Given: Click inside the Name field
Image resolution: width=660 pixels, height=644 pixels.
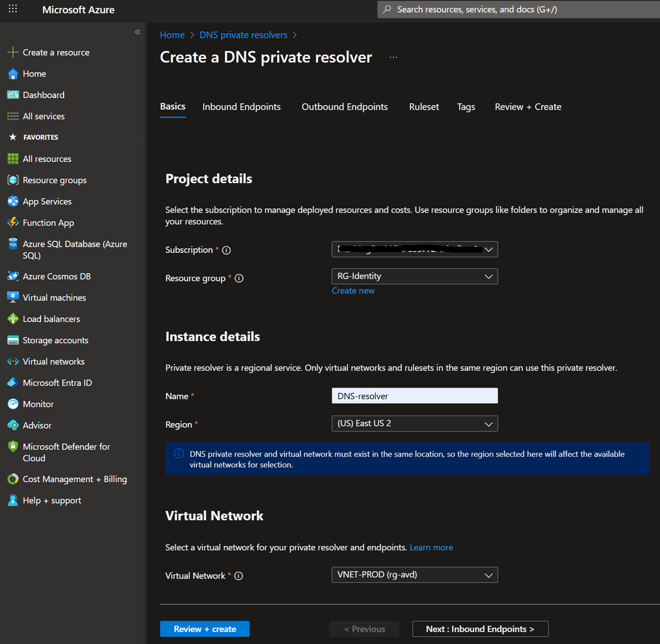Looking at the screenshot, I should pyautogui.click(x=414, y=396).
